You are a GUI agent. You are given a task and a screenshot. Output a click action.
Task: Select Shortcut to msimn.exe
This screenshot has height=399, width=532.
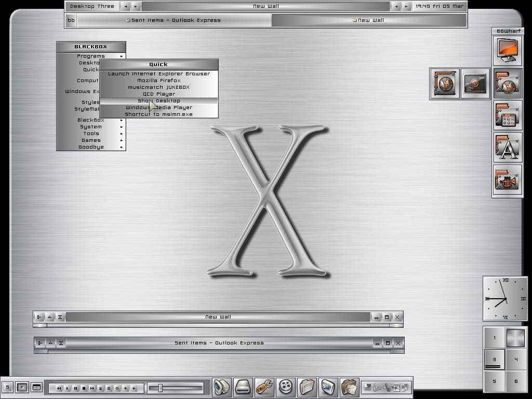(x=159, y=114)
